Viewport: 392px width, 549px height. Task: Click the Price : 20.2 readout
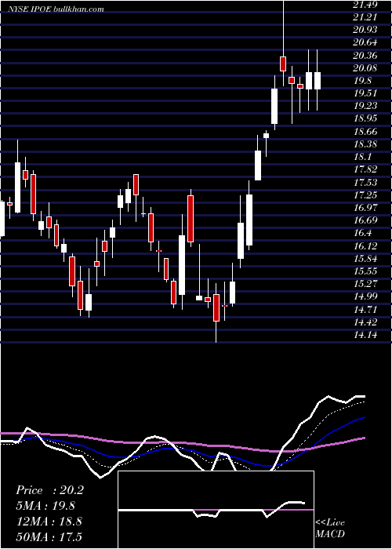point(49,490)
